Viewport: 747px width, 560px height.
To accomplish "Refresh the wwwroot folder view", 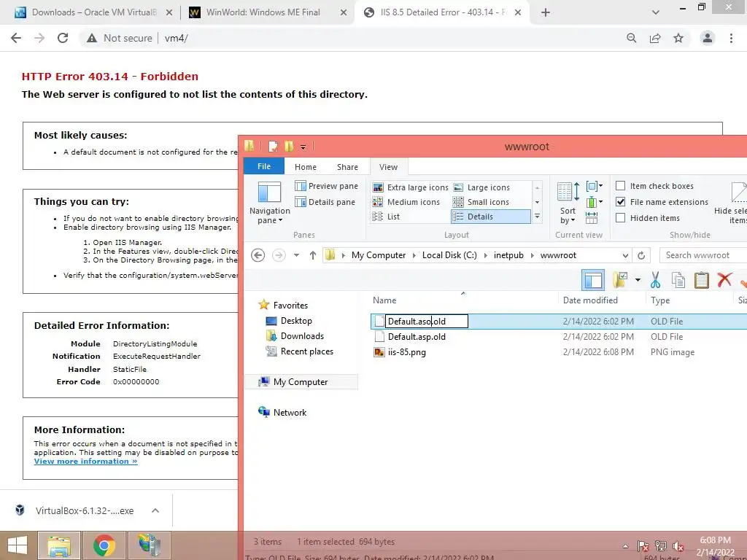I will (x=641, y=256).
